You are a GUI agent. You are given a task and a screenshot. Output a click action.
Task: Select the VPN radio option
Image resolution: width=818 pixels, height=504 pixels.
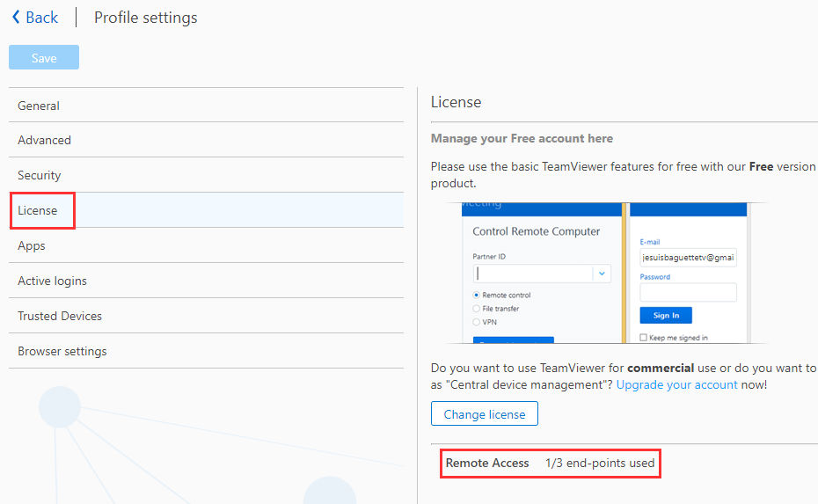click(476, 322)
